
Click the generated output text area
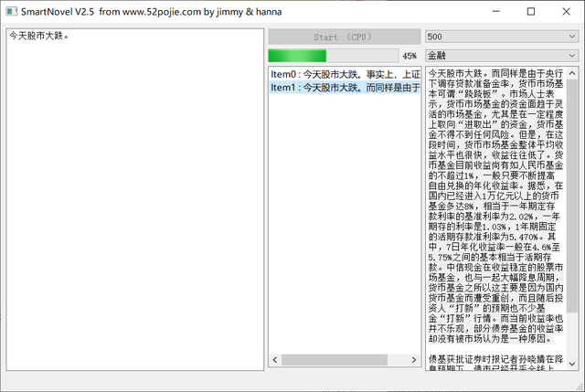[495, 218]
